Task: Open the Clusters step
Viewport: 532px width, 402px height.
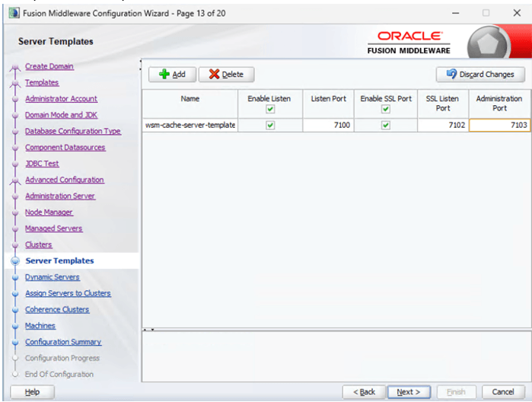Action: coord(38,245)
